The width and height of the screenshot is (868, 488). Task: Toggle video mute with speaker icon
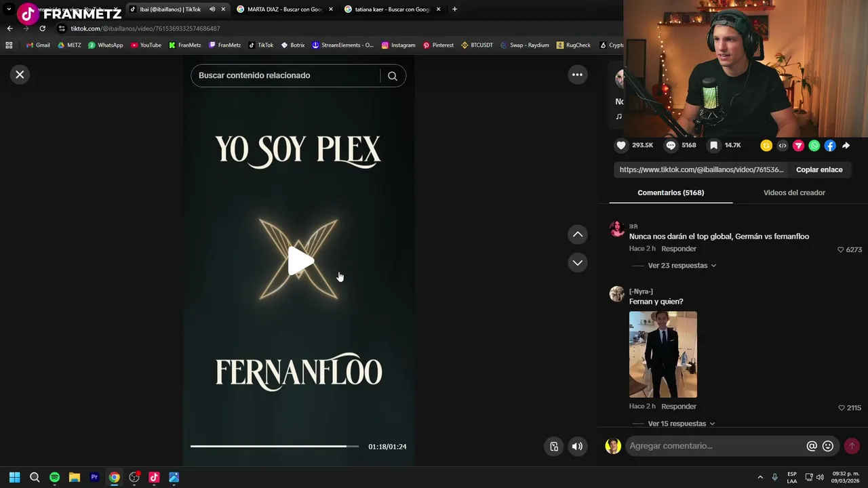(x=577, y=446)
